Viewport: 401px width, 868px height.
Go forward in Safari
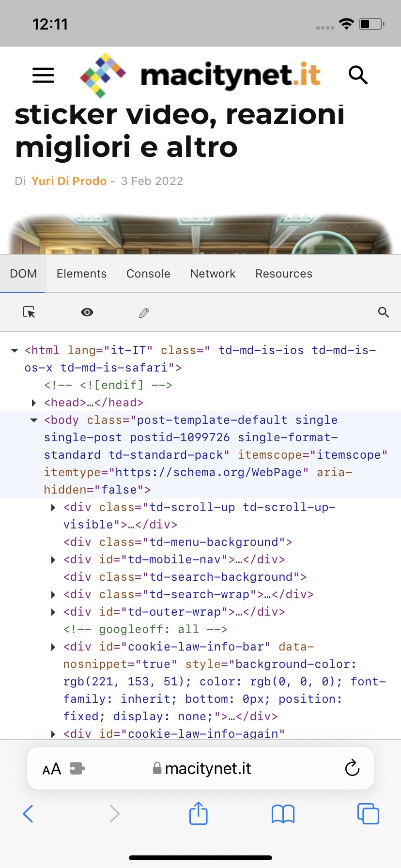tap(114, 814)
